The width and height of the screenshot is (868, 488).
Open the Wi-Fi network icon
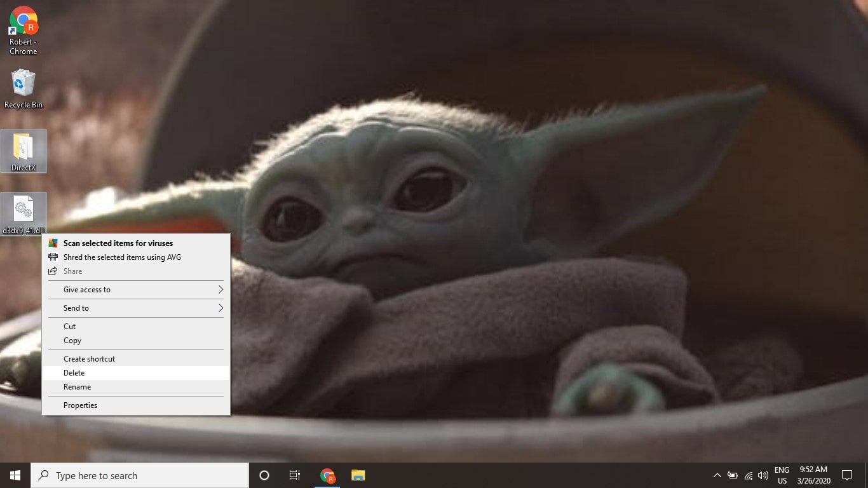click(x=748, y=475)
